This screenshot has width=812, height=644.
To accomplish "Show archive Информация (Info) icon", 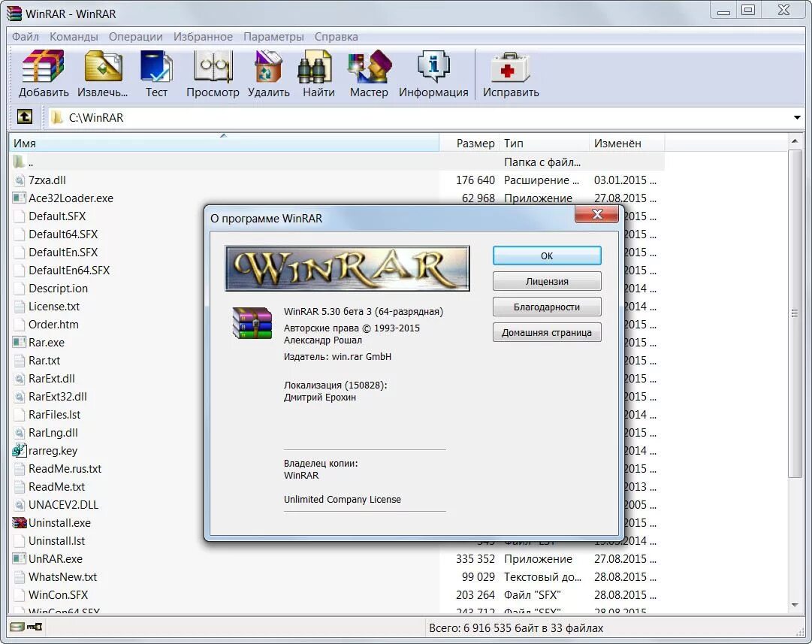I will point(433,66).
